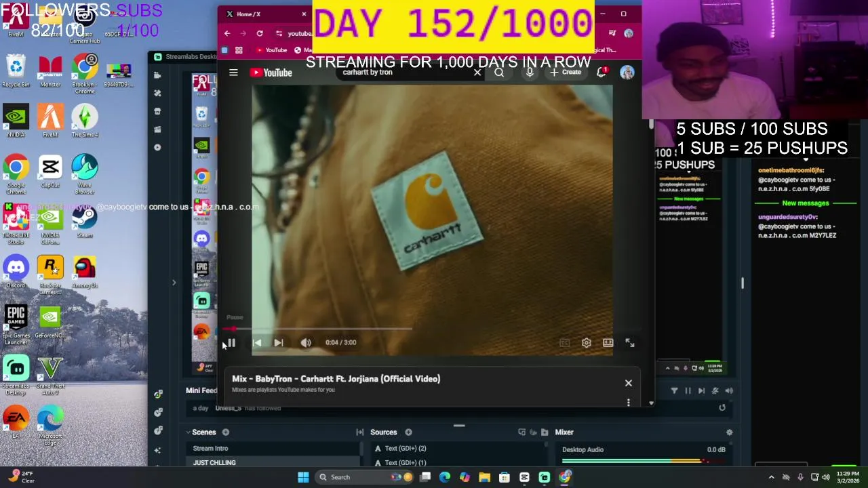868x488 pixels.
Task: Skip to the previous video
Action: click(257, 343)
